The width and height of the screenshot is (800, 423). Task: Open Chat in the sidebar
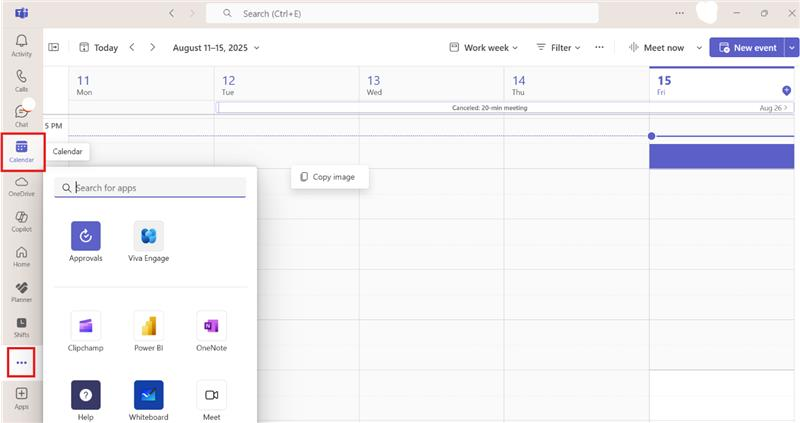(21, 116)
